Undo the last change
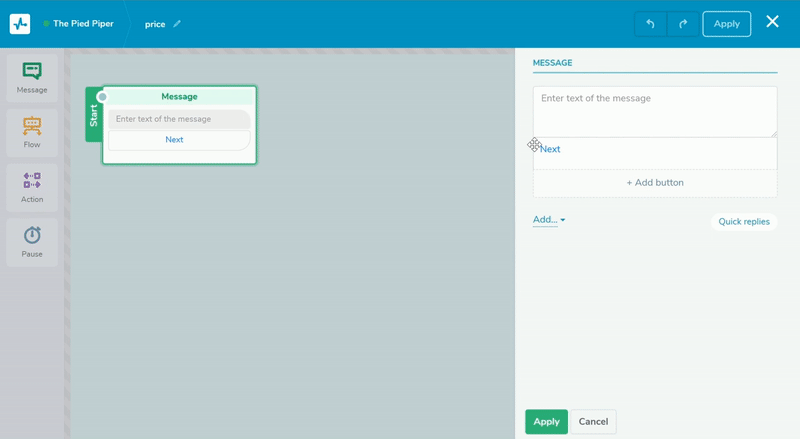 [x=650, y=24]
